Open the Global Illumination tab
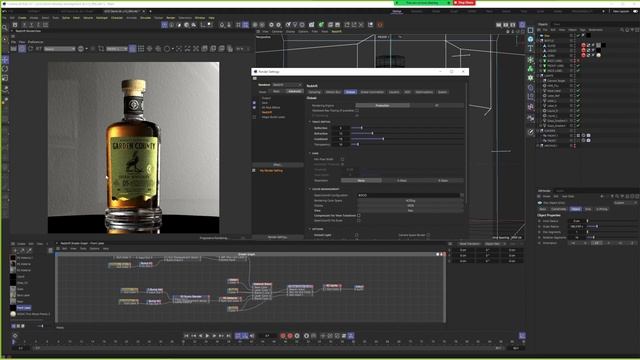Screen dimensions: 640x360 [x=372, y=92]
